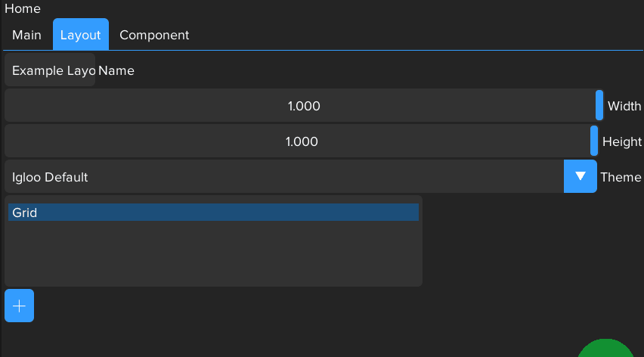Open the Igloo Default theme combo box
This screenshot has width=644, height=357.
[x=283, y=177]
